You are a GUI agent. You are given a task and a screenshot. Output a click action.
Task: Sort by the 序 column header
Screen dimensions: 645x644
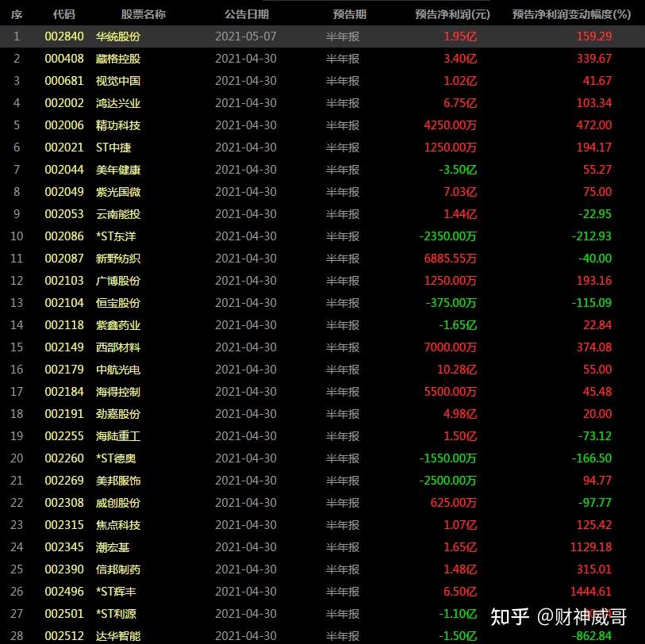click(x=17, y=14)
